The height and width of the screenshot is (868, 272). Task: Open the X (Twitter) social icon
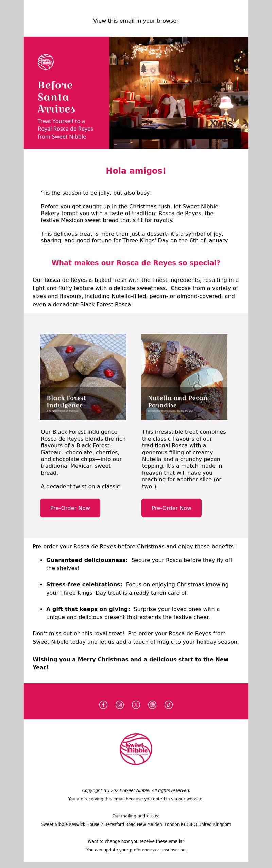pyautogui.click(x=136, y=705)
